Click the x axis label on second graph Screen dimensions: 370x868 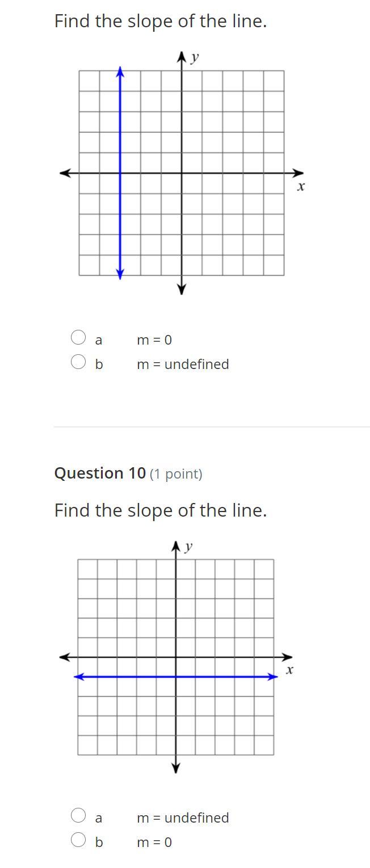pyautogui.click(x=289, y=670)
